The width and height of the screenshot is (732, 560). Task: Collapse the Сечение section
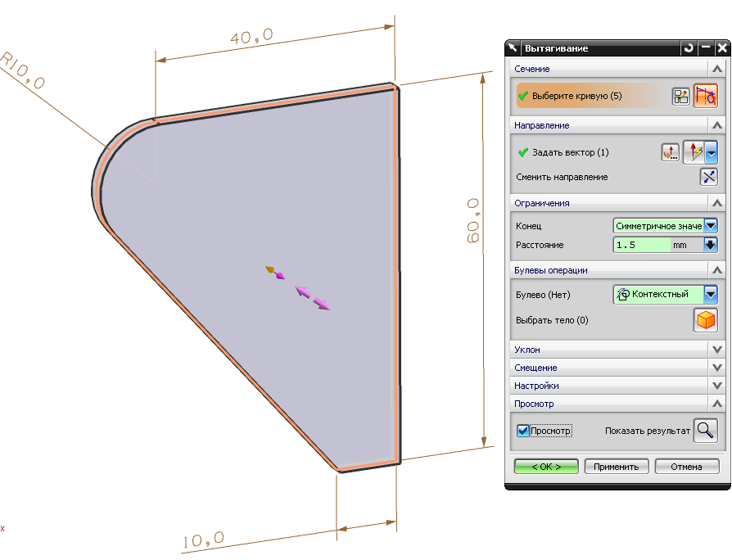click(717, 69)
